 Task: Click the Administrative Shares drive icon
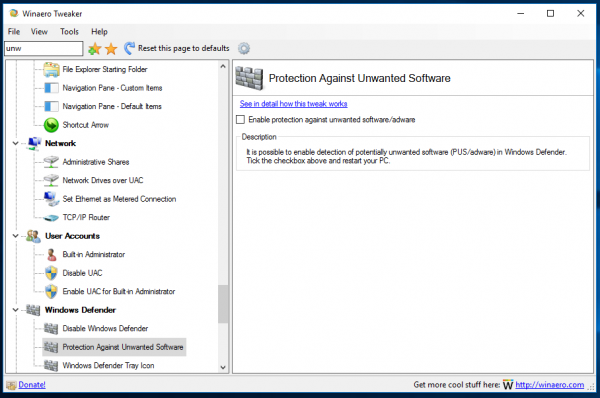51,162
